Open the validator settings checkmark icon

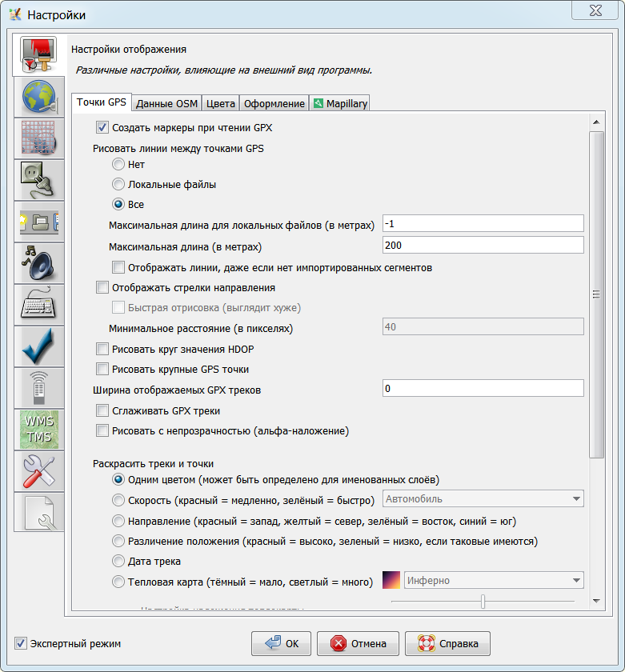coord(38,347)
